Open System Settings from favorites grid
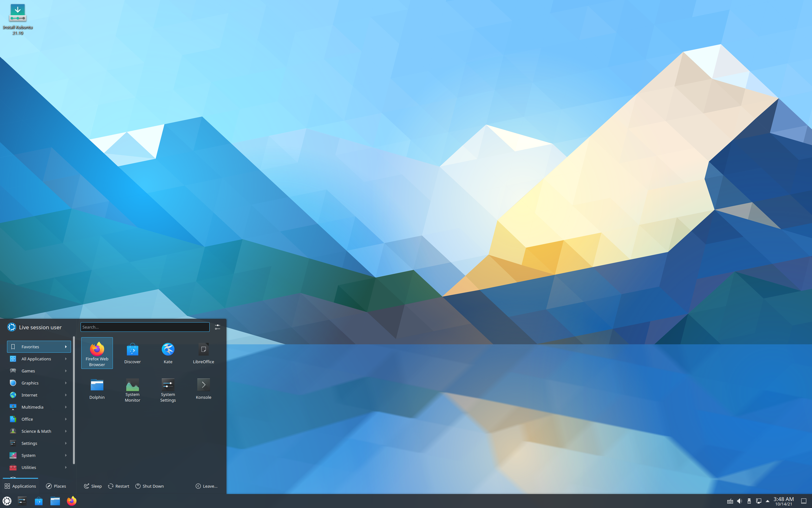Viewport: 812px width, 508px height. click(x=168, y=389)
